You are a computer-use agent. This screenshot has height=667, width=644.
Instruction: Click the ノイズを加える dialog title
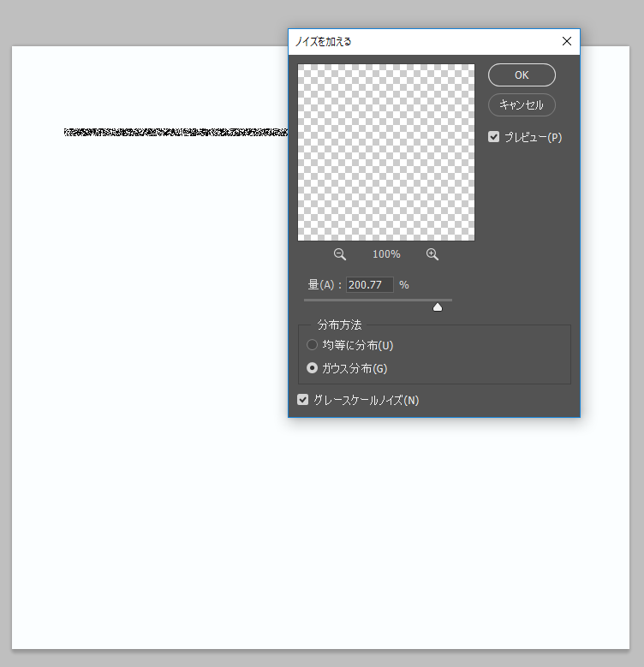tap(323, 42)
